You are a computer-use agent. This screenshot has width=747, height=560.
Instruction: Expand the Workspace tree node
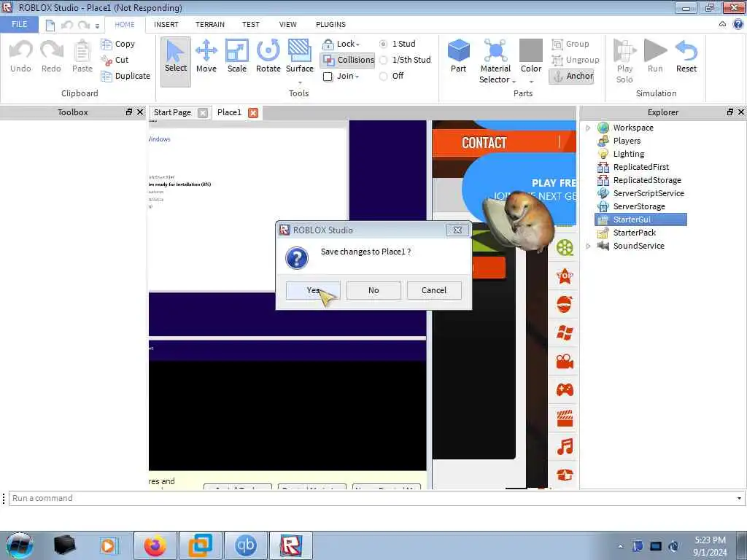589,128
